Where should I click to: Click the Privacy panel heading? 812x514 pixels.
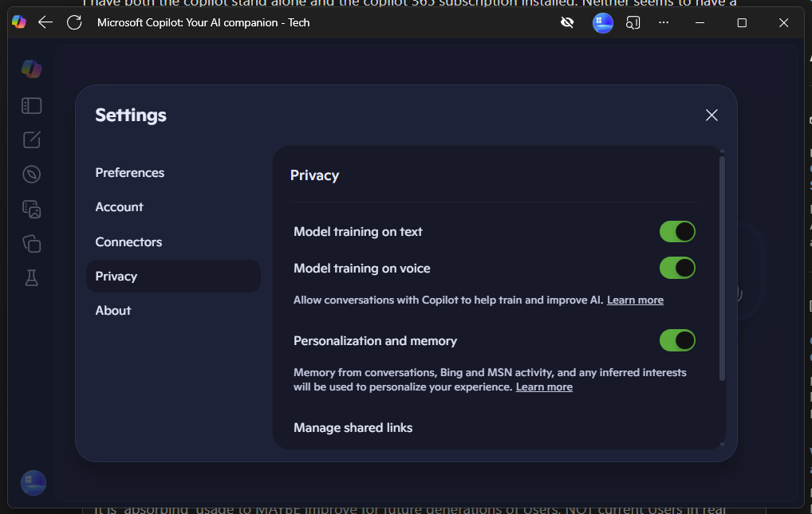click(314, 175)
